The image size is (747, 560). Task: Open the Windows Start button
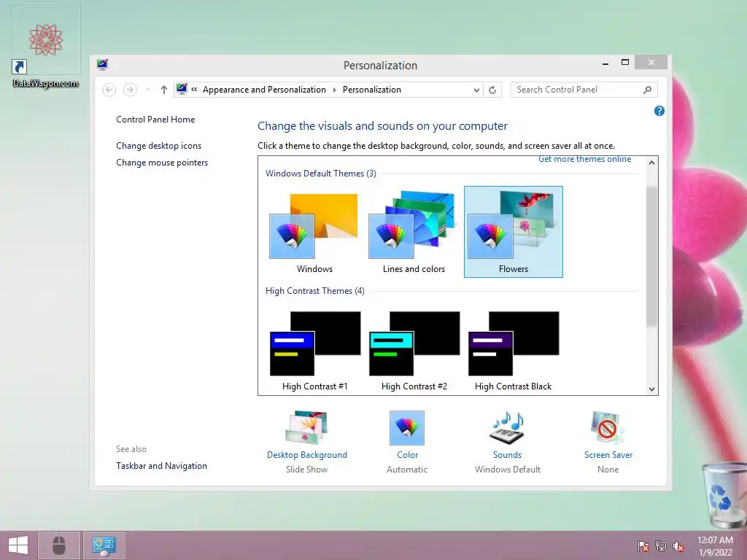tap(18, 545)
